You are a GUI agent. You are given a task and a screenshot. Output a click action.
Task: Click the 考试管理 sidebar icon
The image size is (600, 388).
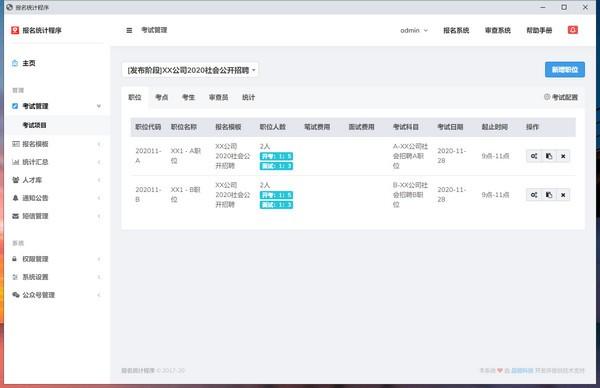(x=15, y=106)
